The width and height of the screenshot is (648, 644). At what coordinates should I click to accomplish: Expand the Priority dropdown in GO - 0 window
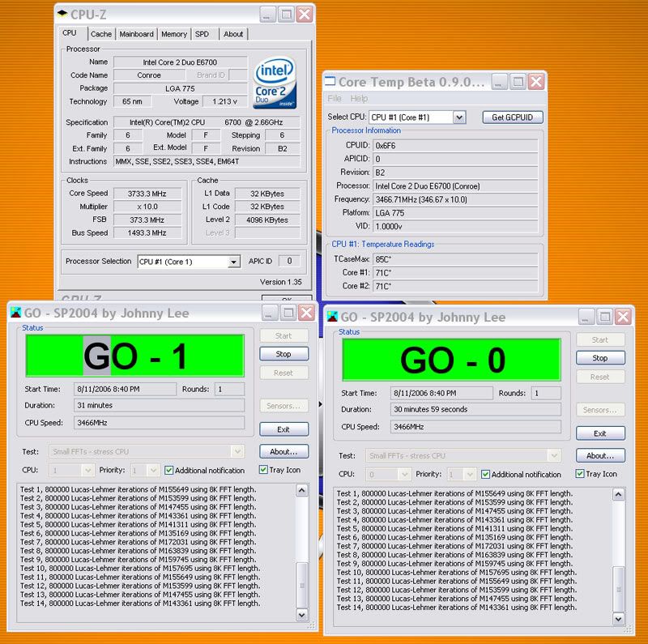coord(470,475)
